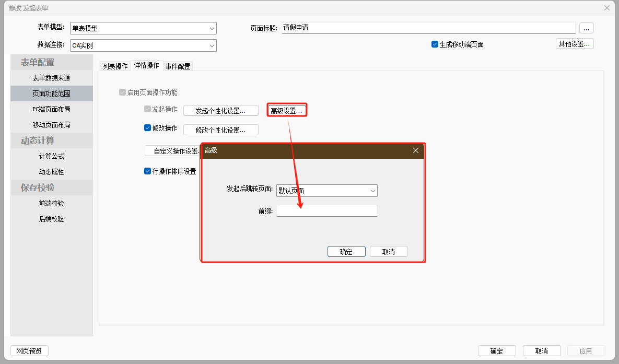
Task: Open 其他设置 button
Action: pyautogui.click(x=574, y=44)
